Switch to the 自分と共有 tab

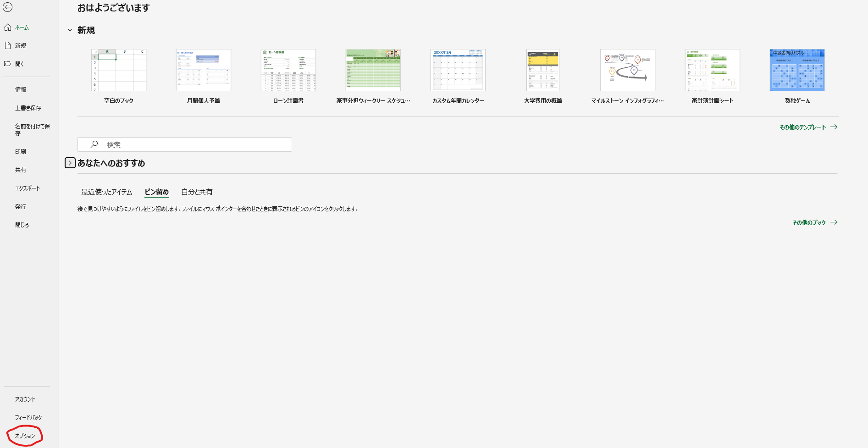pyautogui.click(x=197, y=192)
